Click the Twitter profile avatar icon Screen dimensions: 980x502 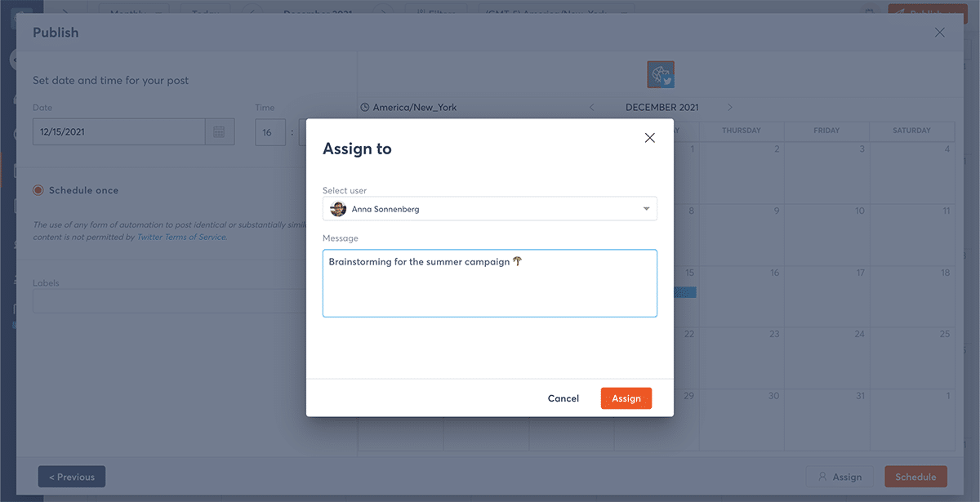661,75
